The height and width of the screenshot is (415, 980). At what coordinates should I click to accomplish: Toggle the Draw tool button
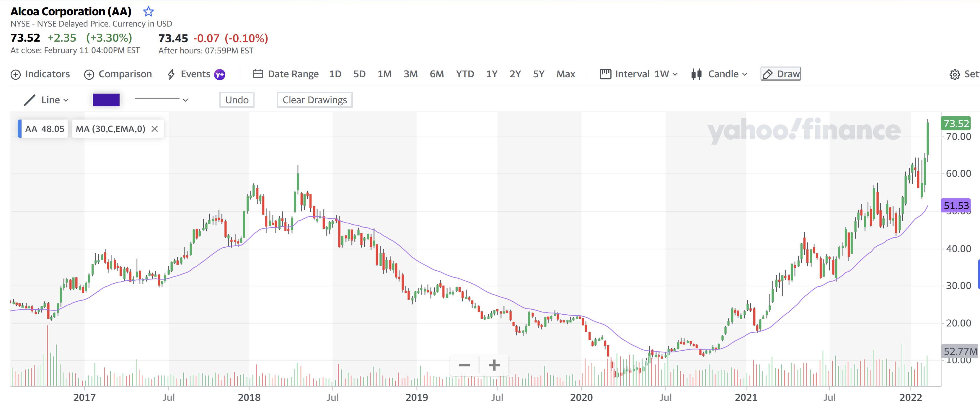pos(781,74)
